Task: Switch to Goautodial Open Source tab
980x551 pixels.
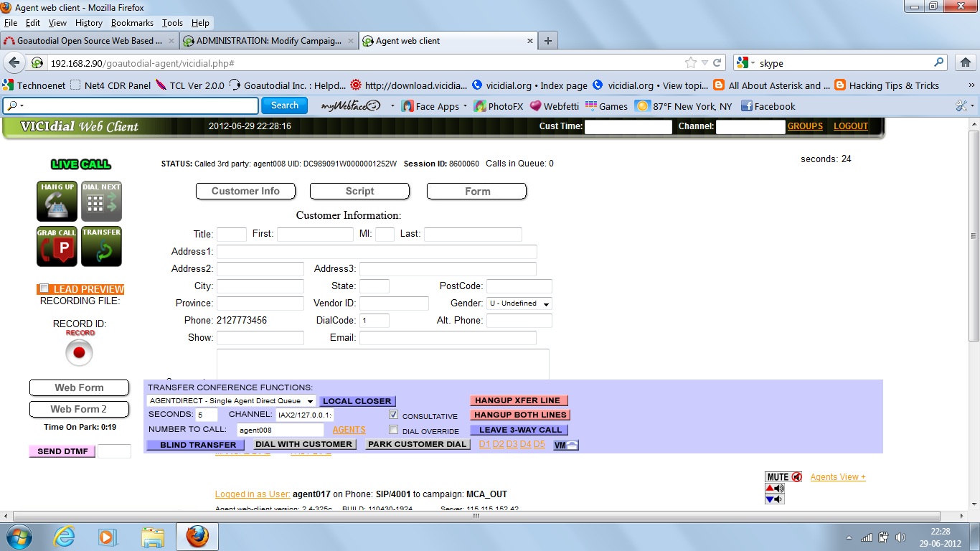Action: [x=89, y=41]
